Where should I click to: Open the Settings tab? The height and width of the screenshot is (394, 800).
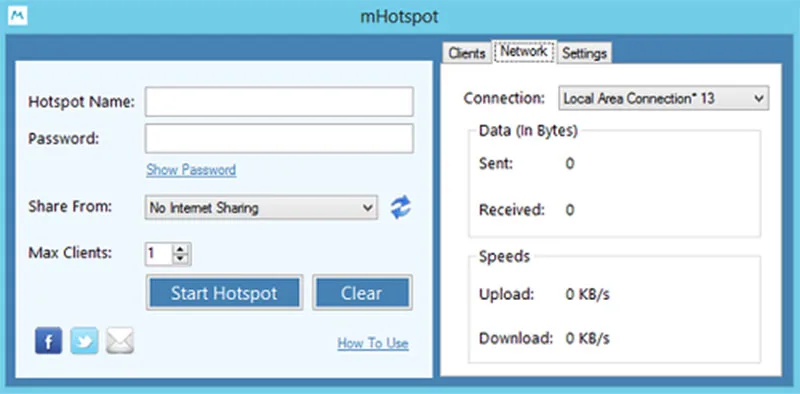[584, 53]
